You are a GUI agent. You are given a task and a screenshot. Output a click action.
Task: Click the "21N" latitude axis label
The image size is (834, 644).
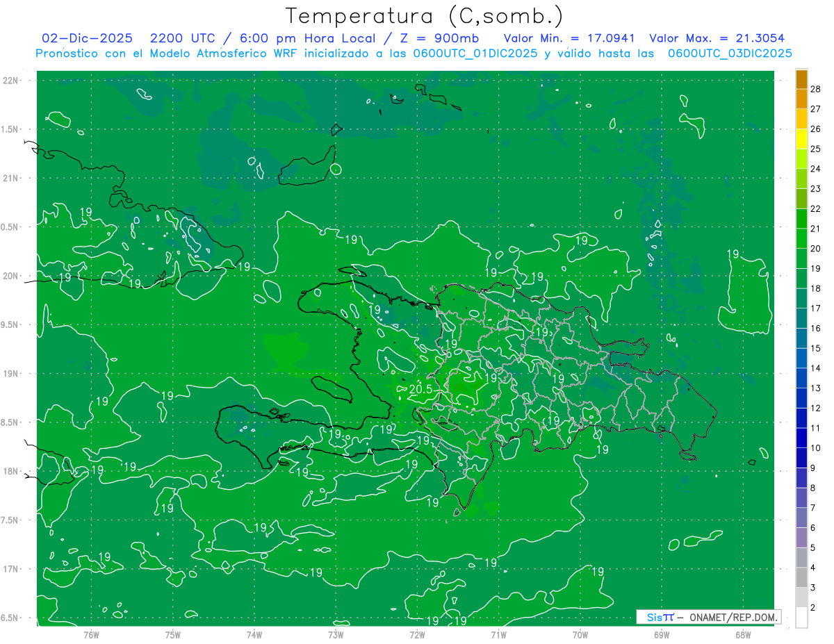(x=10, y=178)
